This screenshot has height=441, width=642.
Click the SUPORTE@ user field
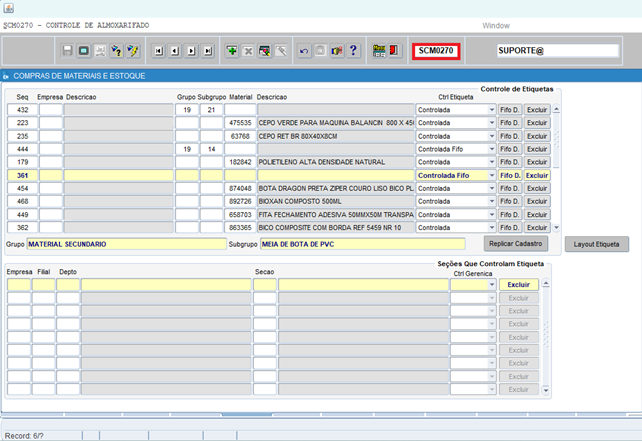tap(558, 51)
